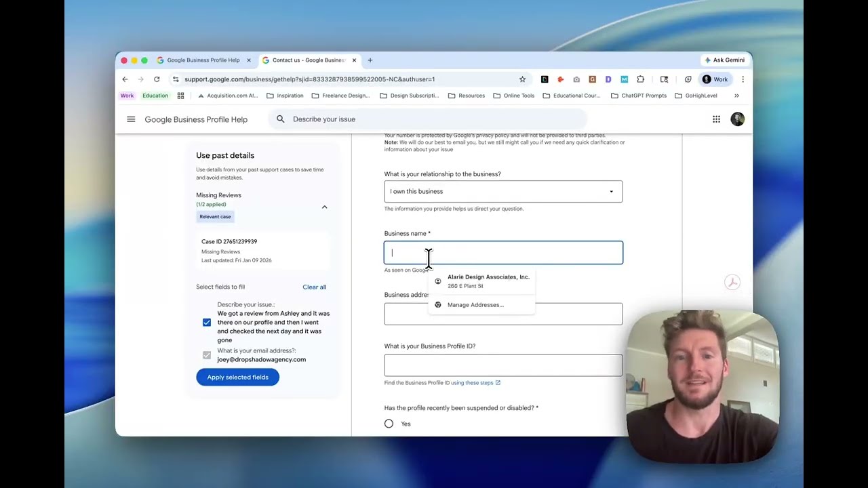
Task: Open the 'using these steps' link
Action: click(x=475, y=383)
